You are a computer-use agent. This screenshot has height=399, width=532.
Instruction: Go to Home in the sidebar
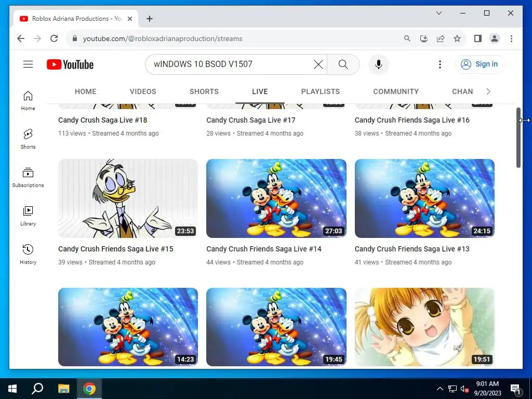click(28, 101)
